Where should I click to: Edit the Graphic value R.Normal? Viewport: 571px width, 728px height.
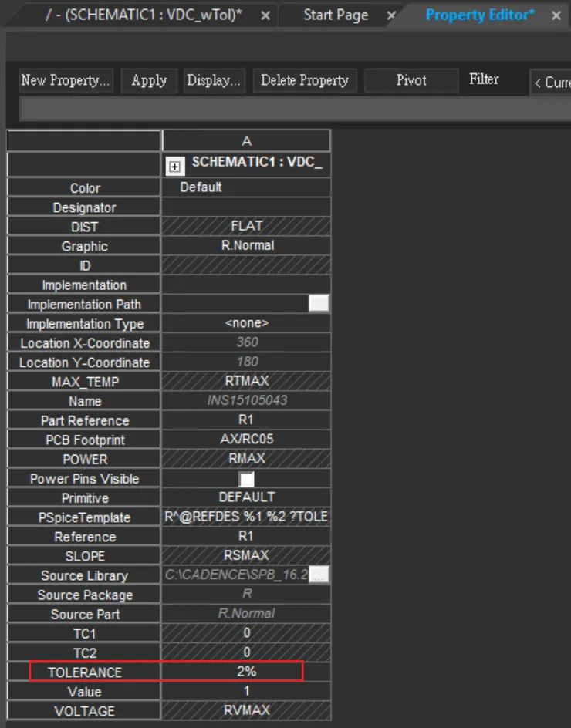point(246,245)
